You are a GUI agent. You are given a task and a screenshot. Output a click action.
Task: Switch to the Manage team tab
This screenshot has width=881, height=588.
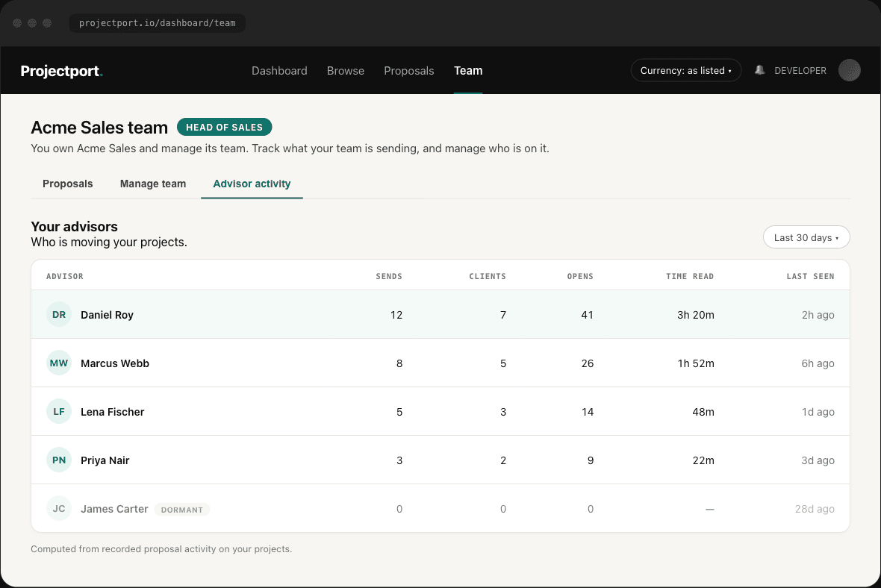tap(153, 184)
